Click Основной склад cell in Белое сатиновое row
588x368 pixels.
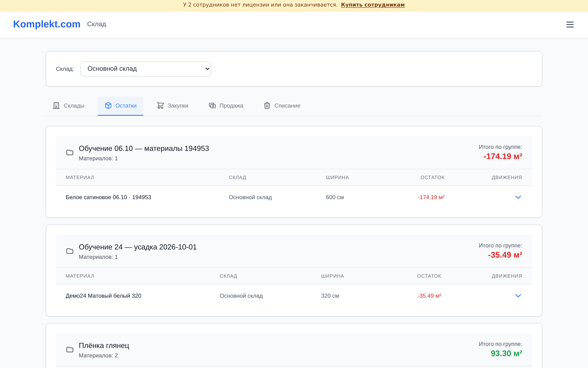[250, 197]
